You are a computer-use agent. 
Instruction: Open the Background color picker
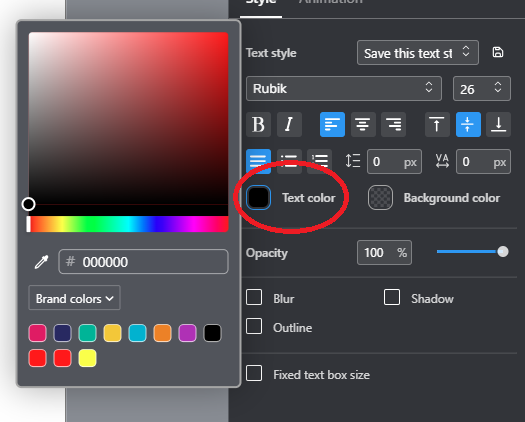tap(380, 198)
